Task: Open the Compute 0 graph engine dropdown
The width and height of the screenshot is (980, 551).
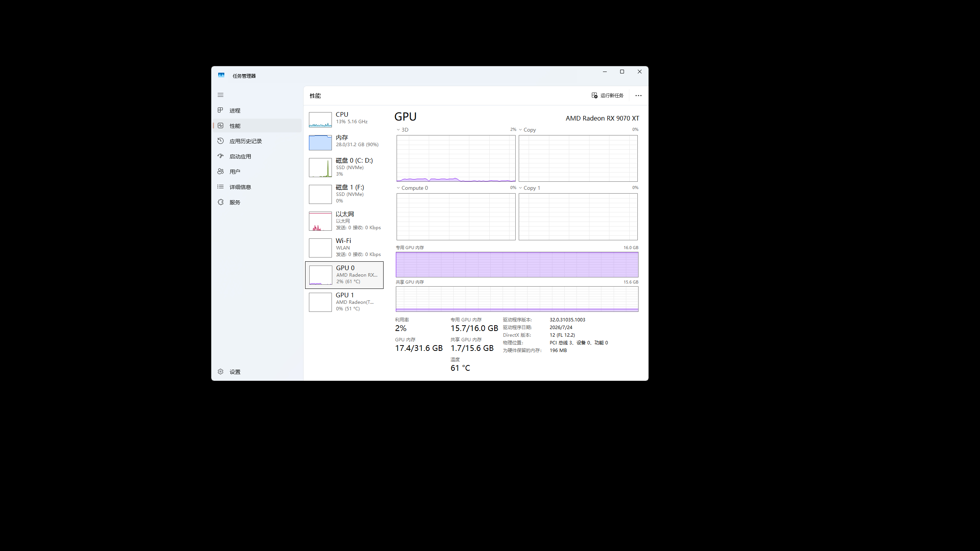Action: click(398, 188)
